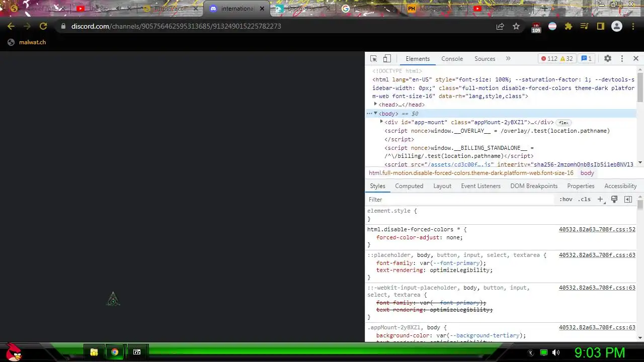This screenshot has height=362, width=644.
Task: Close the active Discord browser tab
Action: pos(262,9)
